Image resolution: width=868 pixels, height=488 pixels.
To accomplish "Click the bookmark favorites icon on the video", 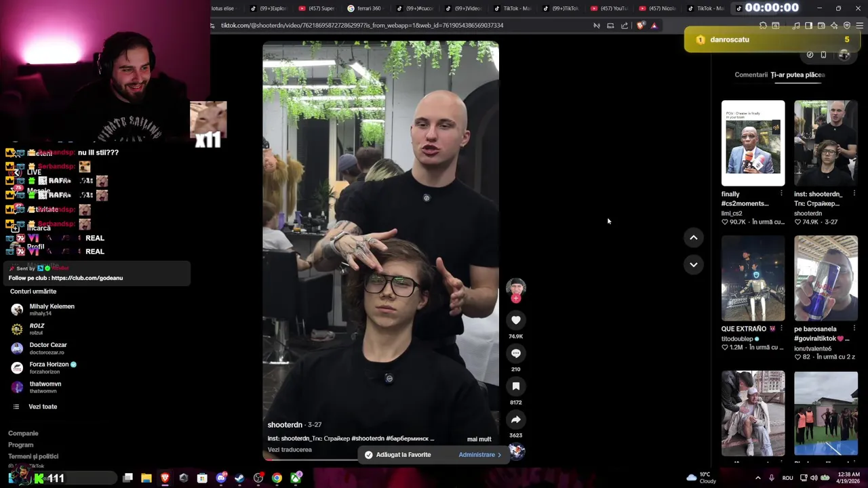I will click(x=516, y=386).
